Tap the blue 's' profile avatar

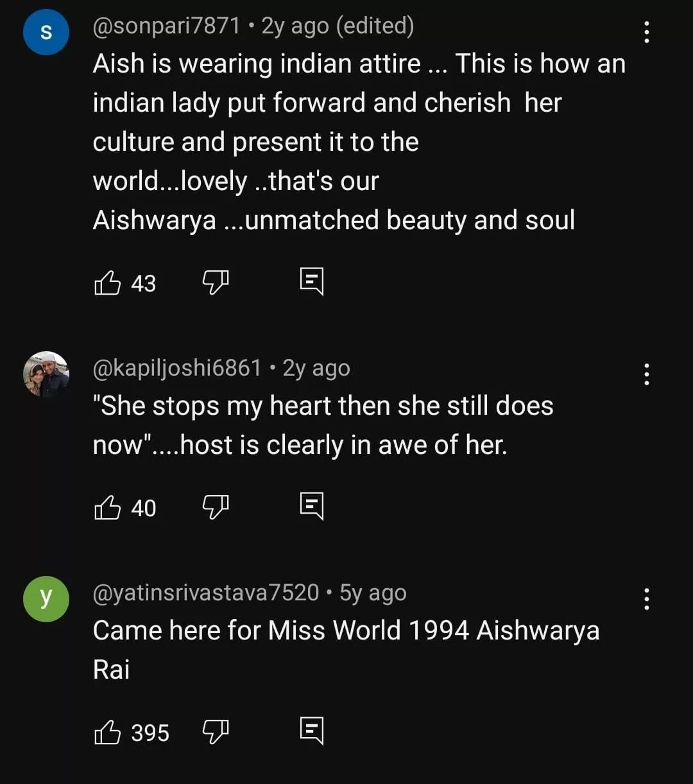tap(46, 32)
